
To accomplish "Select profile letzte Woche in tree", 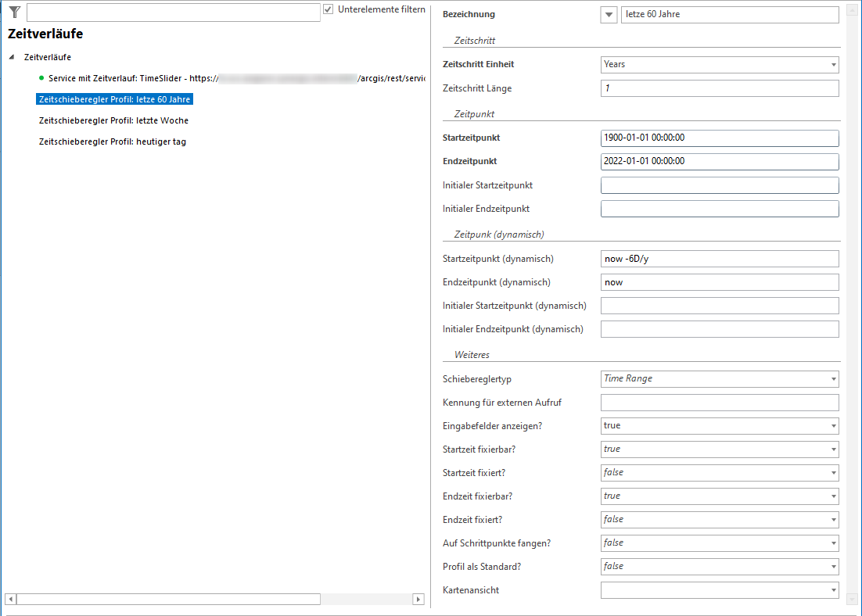I will tap(113, 120).
